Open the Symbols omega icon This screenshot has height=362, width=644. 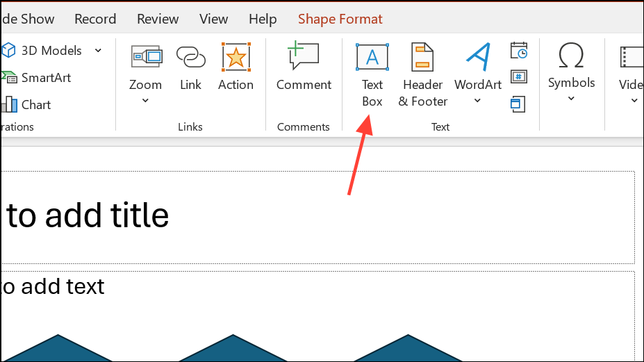571,56
